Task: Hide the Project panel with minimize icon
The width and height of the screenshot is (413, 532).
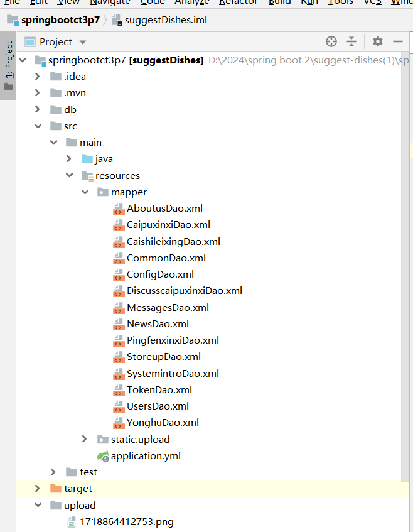Action: (x=397, y=41)
